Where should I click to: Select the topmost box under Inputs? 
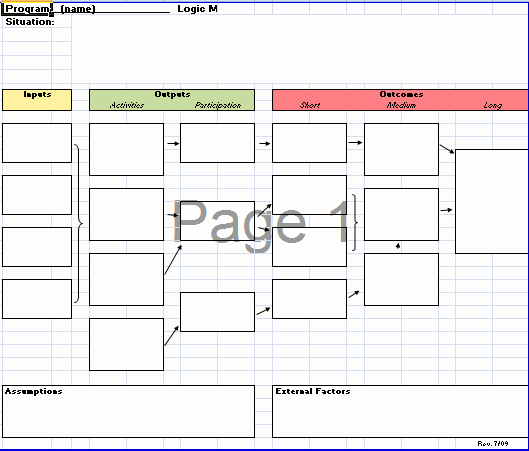coord(37,143)
